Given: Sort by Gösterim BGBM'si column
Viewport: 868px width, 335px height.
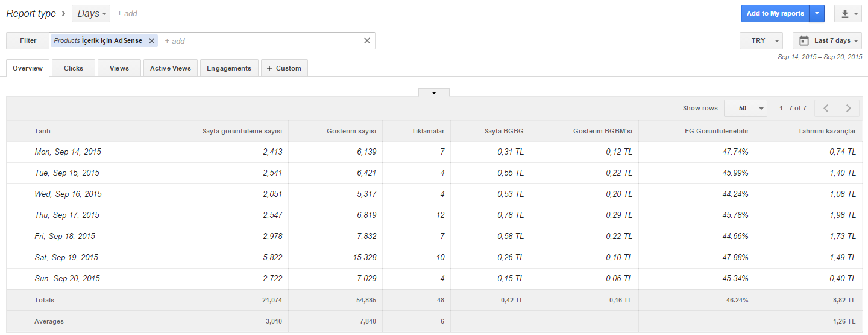Looking at the screenshot, I should (x=603, y=131).
